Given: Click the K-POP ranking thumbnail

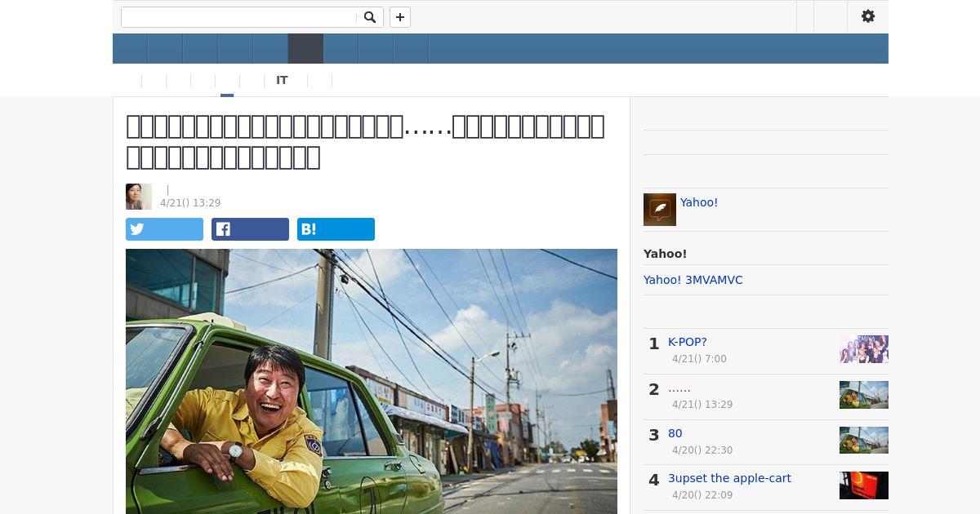Looking at the screenshot, I should [x=864, y=349].
